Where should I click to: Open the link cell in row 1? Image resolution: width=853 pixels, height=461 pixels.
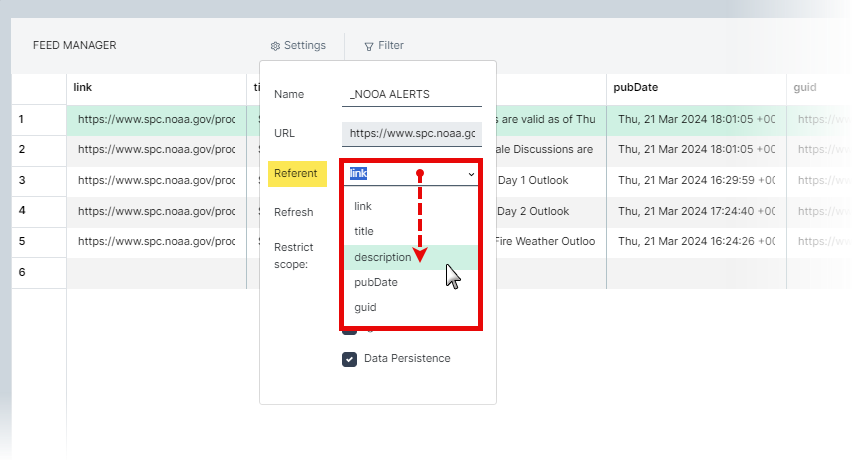[x=157, y=120]
